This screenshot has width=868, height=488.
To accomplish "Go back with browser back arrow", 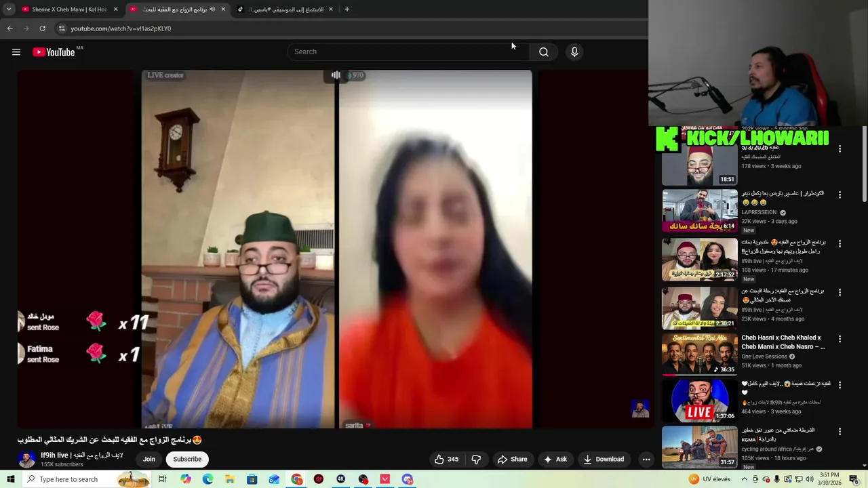I will (x=9, y=28).
